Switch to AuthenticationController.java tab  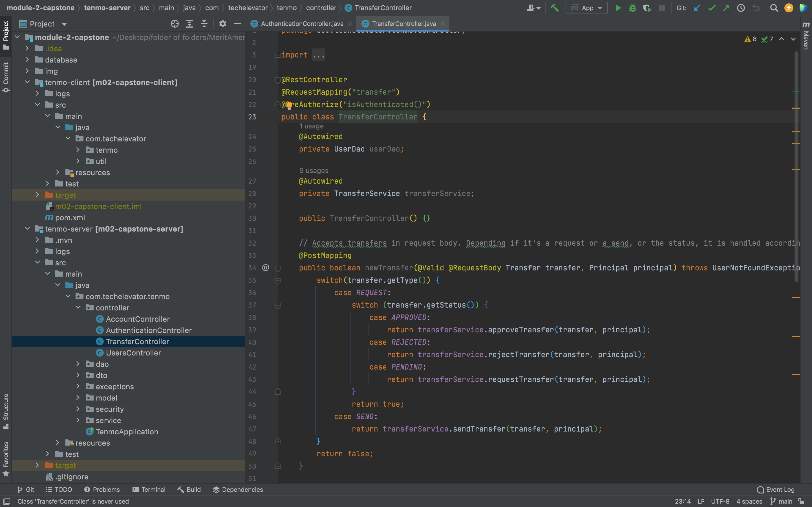302,24
